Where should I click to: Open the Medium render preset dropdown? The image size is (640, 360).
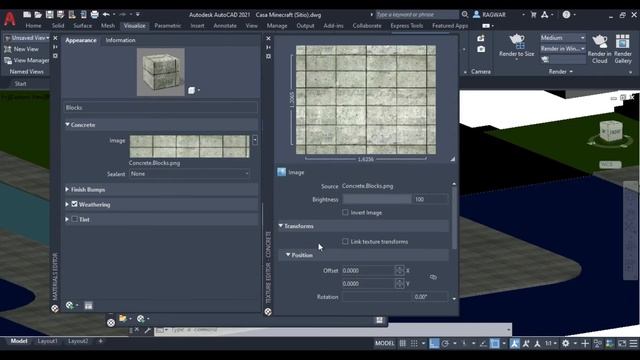[562, 38]
